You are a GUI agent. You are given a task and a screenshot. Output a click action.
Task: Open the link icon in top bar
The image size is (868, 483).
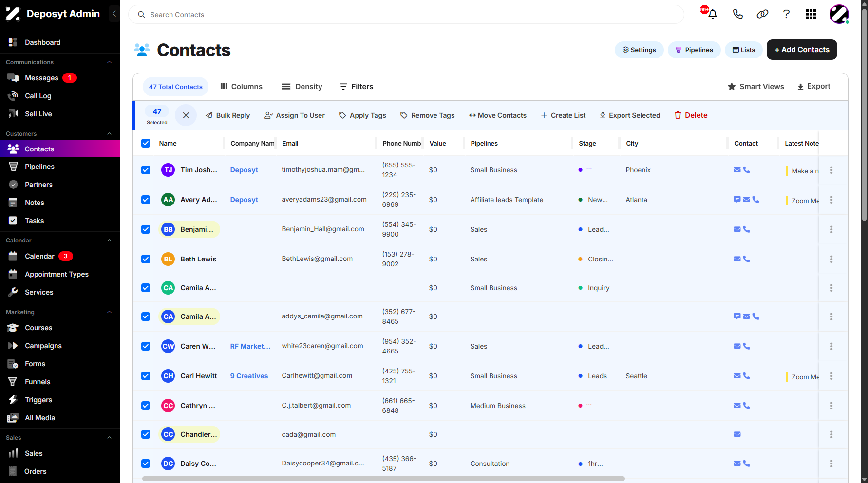(762, 14)
